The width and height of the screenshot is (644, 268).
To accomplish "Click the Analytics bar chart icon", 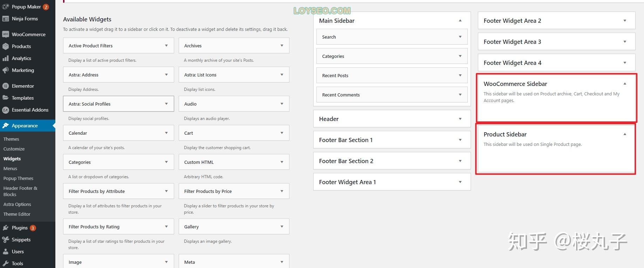I will tap(5, 58).
